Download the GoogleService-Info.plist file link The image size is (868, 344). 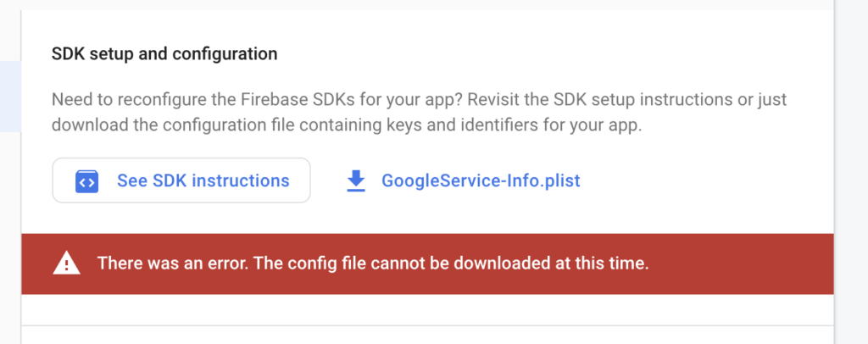click(x=464, y=180)
